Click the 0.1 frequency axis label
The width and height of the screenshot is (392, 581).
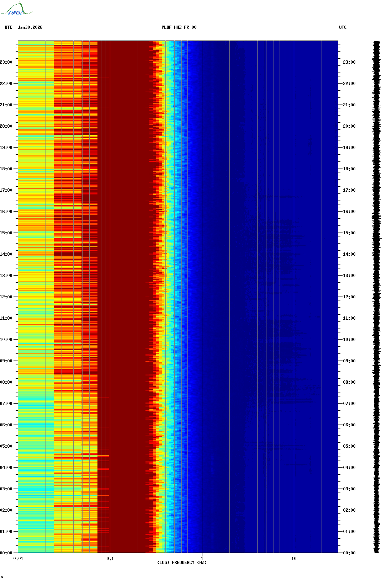(110, 559)
